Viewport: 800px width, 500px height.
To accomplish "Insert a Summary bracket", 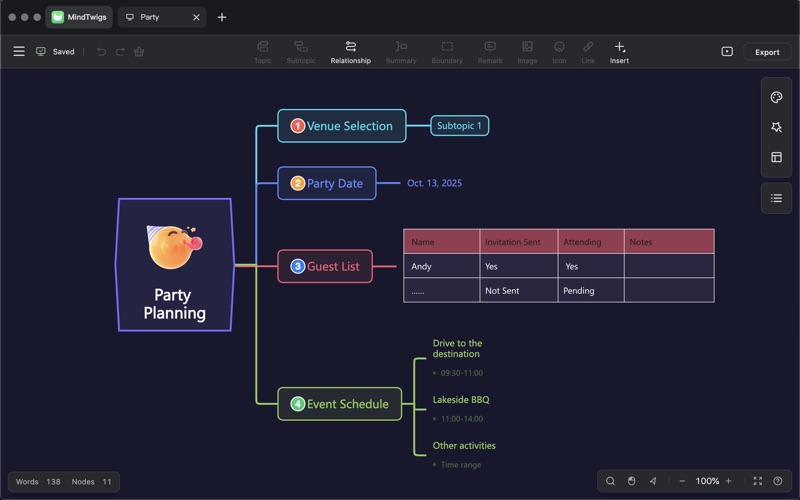I will [401, 53].
